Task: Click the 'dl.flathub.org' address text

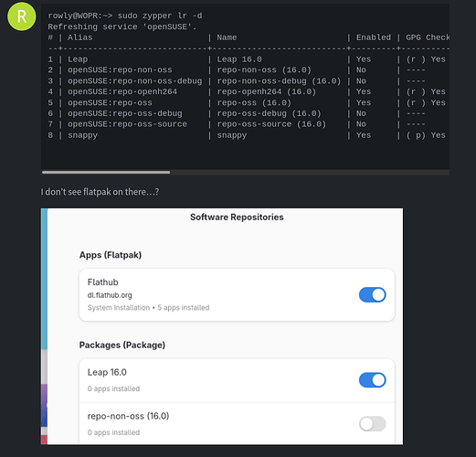Action: (110, 295)
